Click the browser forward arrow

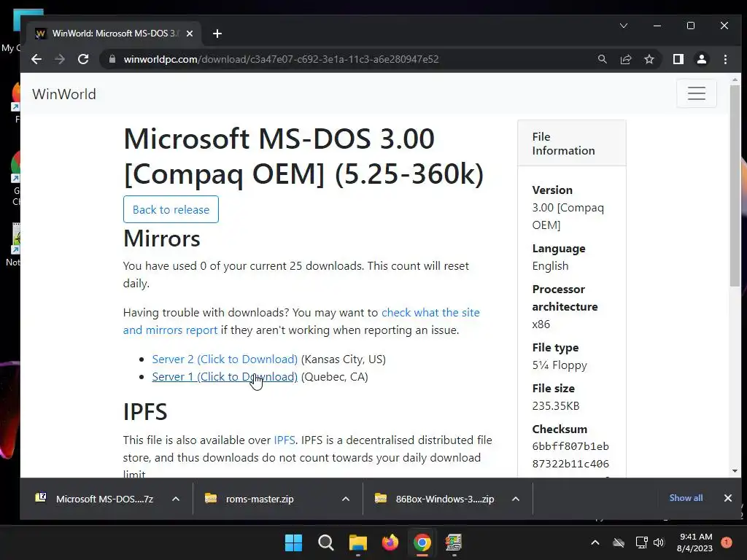click(x=60, y=59)
